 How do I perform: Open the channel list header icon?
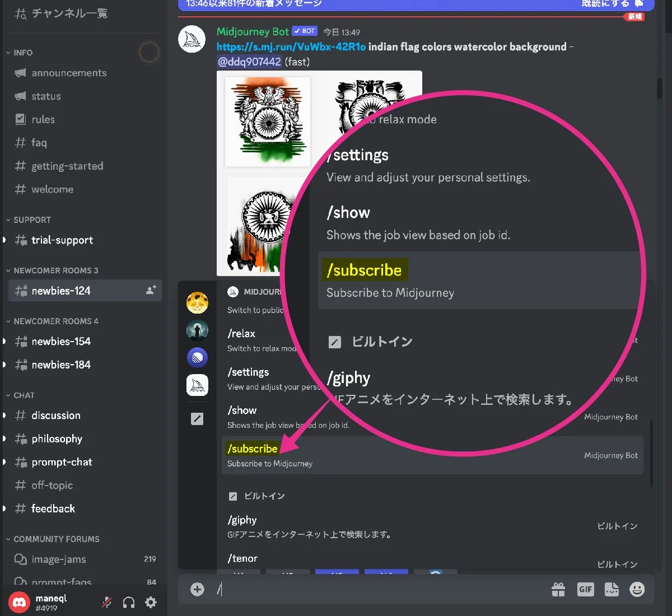[21, 13]
